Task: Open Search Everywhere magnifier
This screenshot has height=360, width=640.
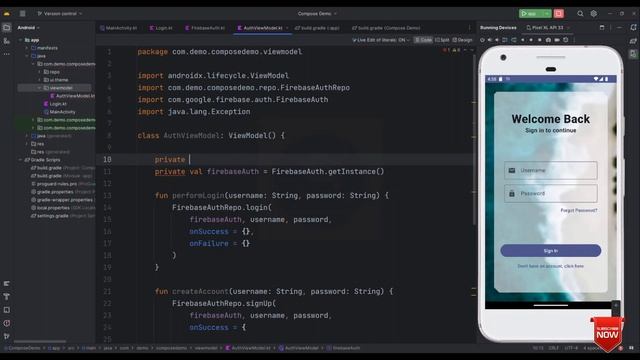Action: pos(580,13)
